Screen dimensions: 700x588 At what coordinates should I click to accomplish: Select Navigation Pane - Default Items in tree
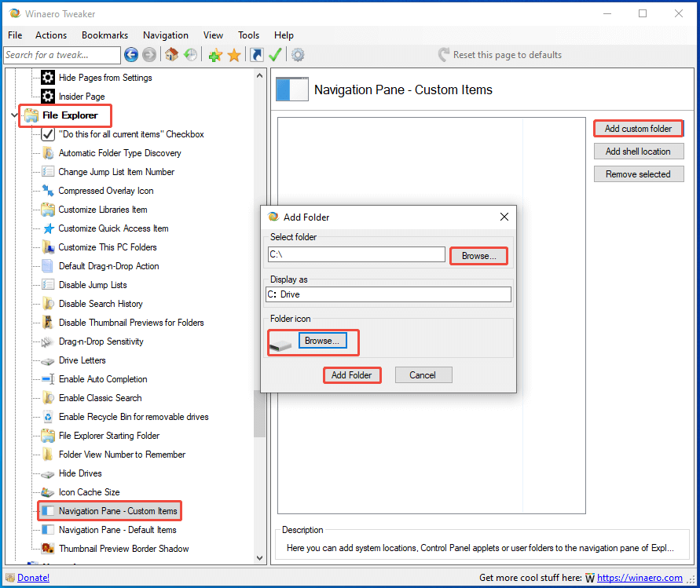tap(117, 530)
